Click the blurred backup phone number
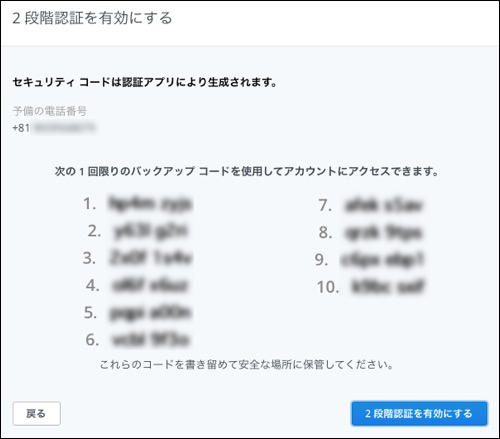 tap(63, 128)
